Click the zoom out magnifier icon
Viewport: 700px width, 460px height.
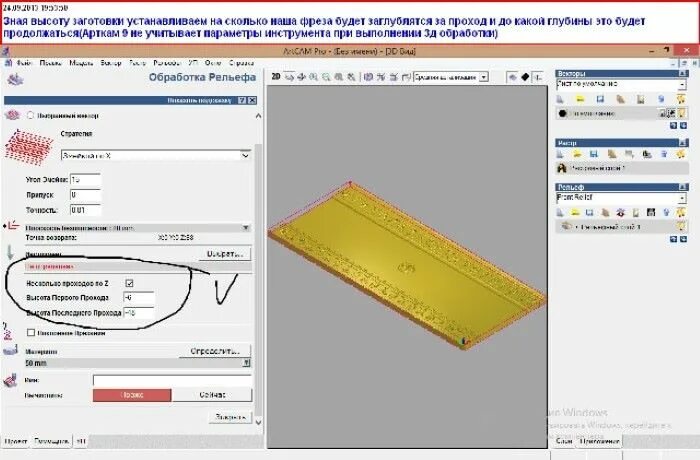click(326, 77)
